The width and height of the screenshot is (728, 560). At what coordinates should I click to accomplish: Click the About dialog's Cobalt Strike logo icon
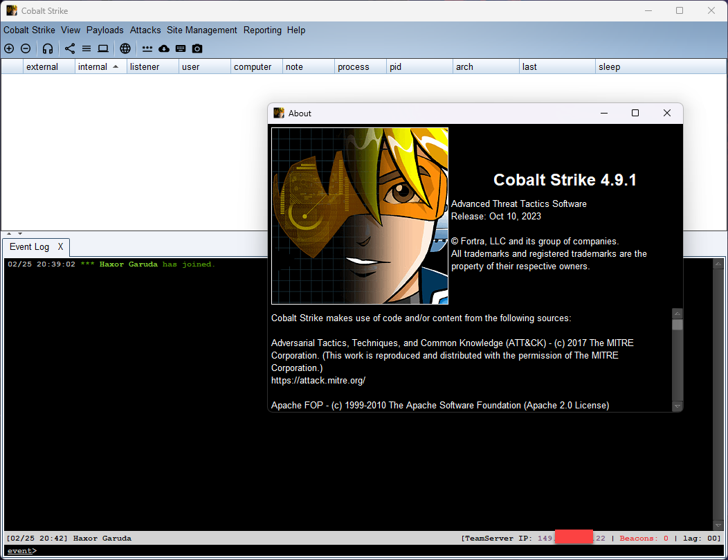coord(279,113)
